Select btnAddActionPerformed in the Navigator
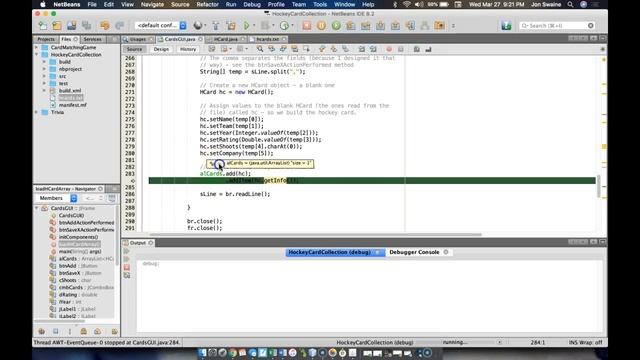The width and height of the screenshot is (640, 360). click(x=87, y=223)
